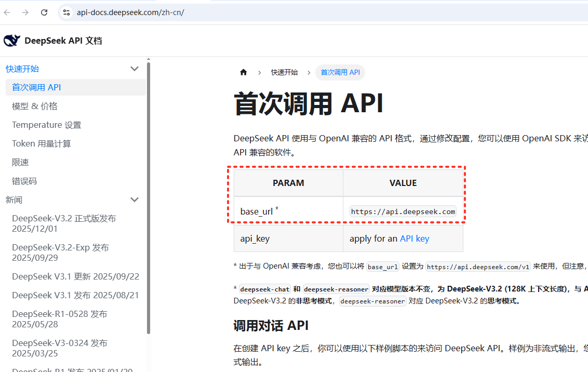Open DeepSeek-V3.2 正式版发布 news entry
588x372 pixels.
click(x=64, y=223)
